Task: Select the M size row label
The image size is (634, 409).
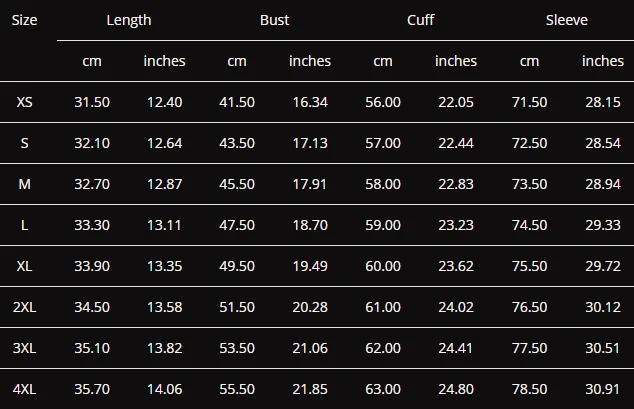Action: pyautogui.click(x=24, y=184)
